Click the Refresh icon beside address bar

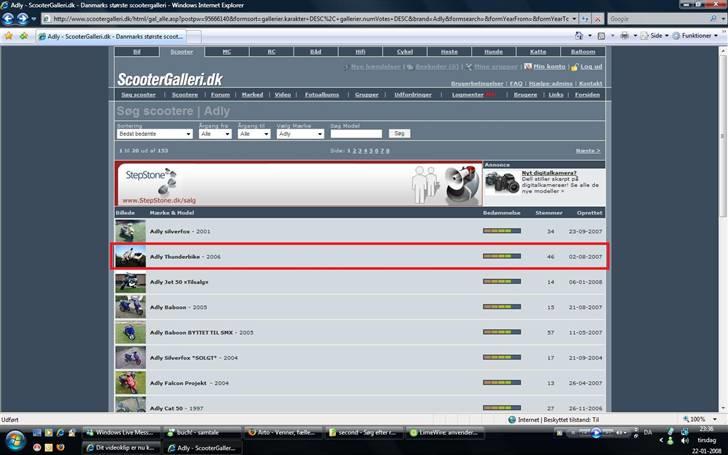tap(585, 19)
